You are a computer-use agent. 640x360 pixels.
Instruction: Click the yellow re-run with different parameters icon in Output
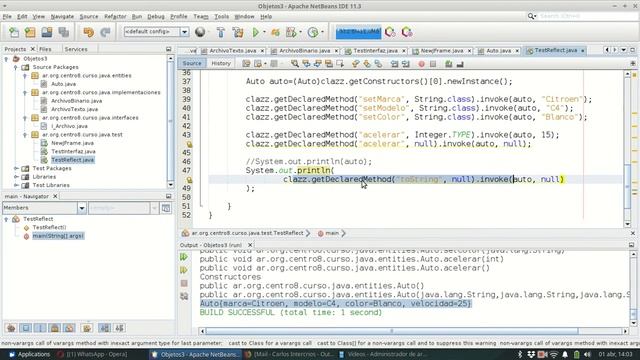184,270
